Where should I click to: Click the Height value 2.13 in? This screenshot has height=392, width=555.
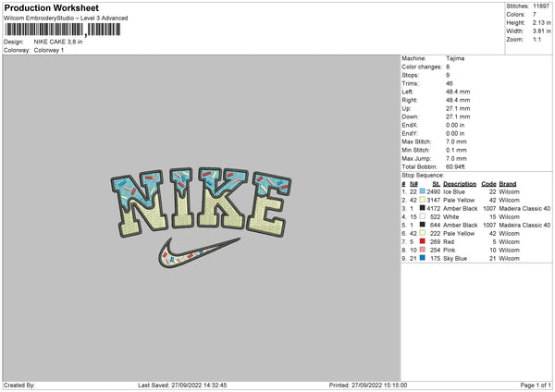point(541,22)
